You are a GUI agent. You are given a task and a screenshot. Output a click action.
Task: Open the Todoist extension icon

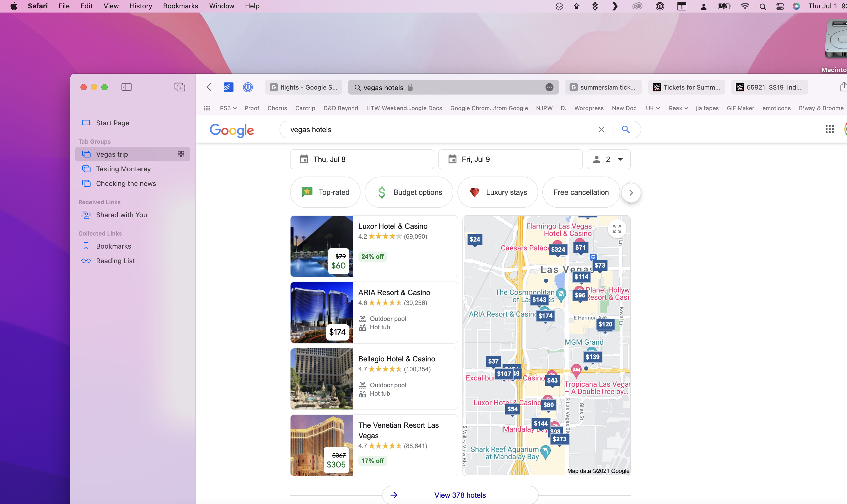(x=228, y=87)
